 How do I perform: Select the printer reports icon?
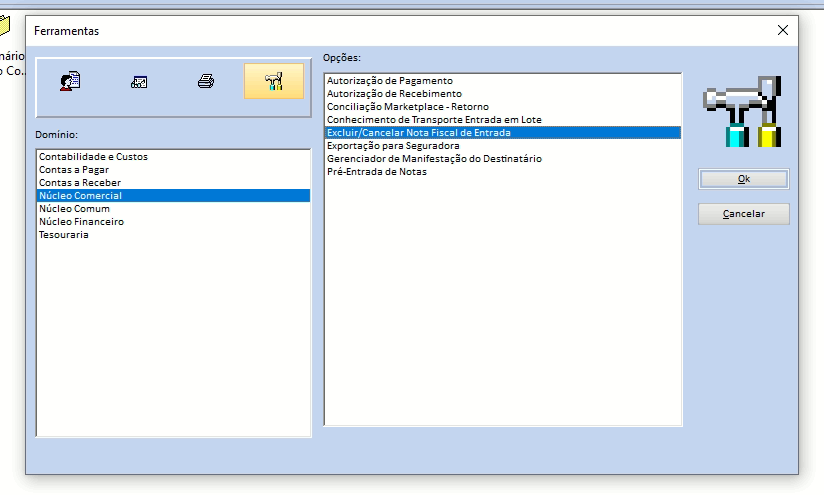(x=206, y=81)
